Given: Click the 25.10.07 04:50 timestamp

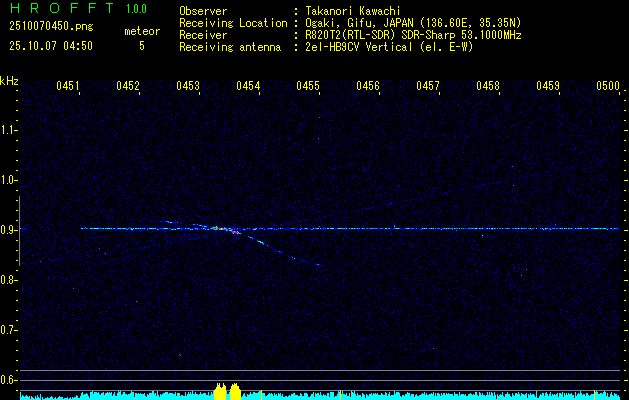Looking at the screenshot, I should tap(51, 46).
